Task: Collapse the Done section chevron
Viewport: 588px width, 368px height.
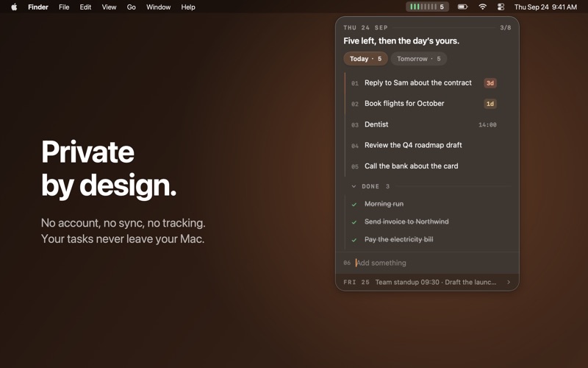Action: pyautogui.click(x=354, y=186)
